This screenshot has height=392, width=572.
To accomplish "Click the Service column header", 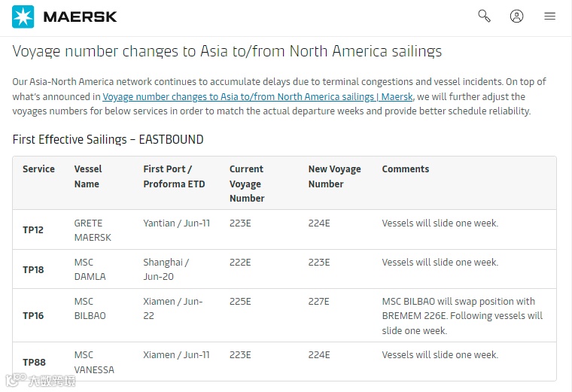I will pyautogui.click(x=38, y=169).
